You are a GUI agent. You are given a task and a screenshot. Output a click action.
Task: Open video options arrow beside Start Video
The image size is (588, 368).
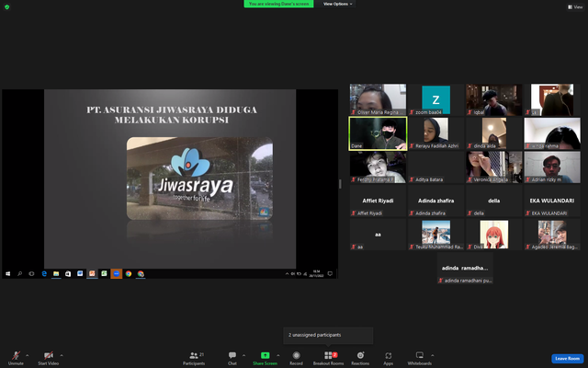click(62, 355)
